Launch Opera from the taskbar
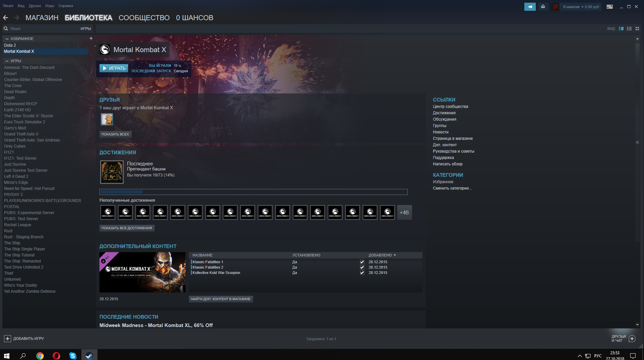This screenshot has height=360, width=644. (x=56, y=355)
